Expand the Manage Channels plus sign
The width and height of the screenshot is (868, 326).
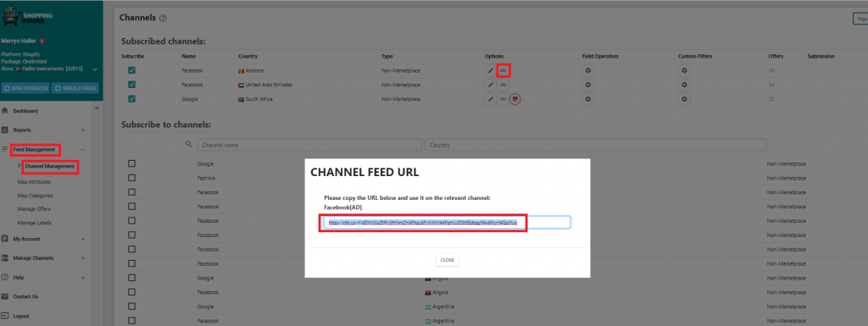pos(82,258)
